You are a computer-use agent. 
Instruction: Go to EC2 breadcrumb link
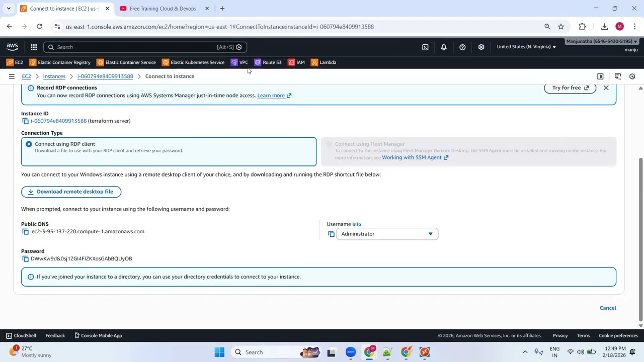[26, 76]
